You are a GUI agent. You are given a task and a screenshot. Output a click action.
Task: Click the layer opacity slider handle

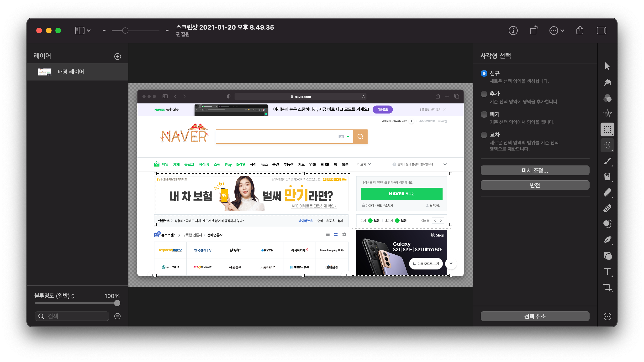117,303
